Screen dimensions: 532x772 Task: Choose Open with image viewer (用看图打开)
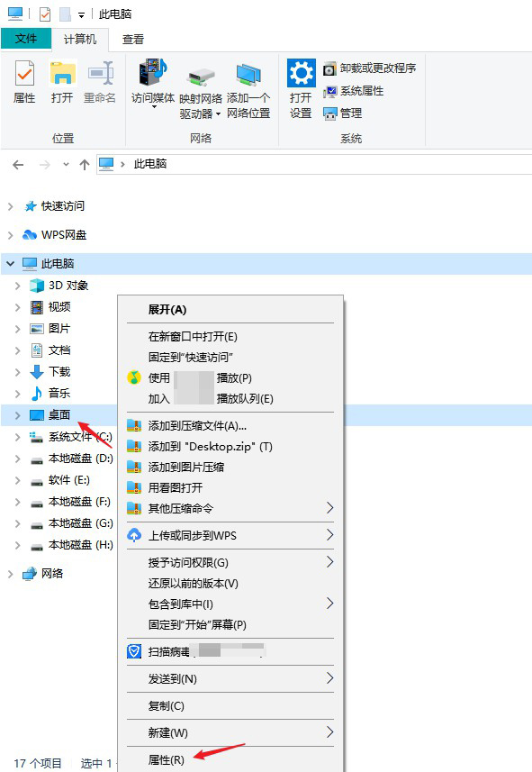click(x=230, y=488)
